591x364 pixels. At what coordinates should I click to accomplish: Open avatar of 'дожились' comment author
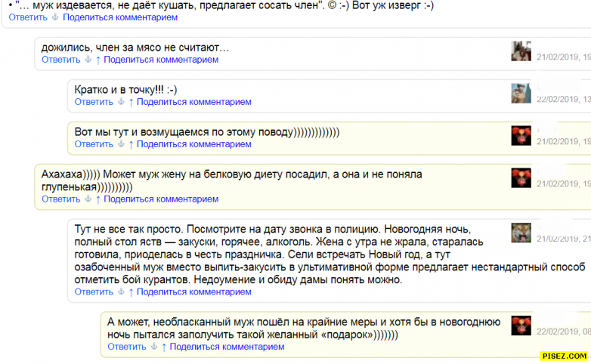pyautogui.click(x=521, y=51)
